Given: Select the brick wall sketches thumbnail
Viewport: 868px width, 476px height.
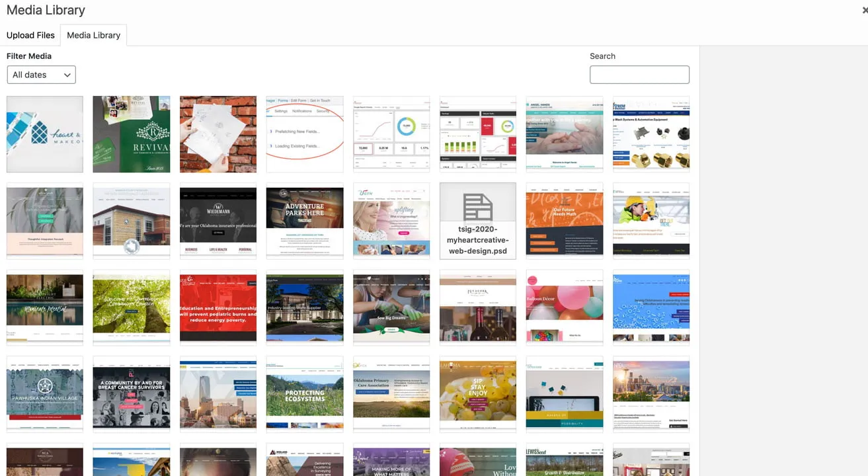Looking at the screenshot, I should click(218, 134).
